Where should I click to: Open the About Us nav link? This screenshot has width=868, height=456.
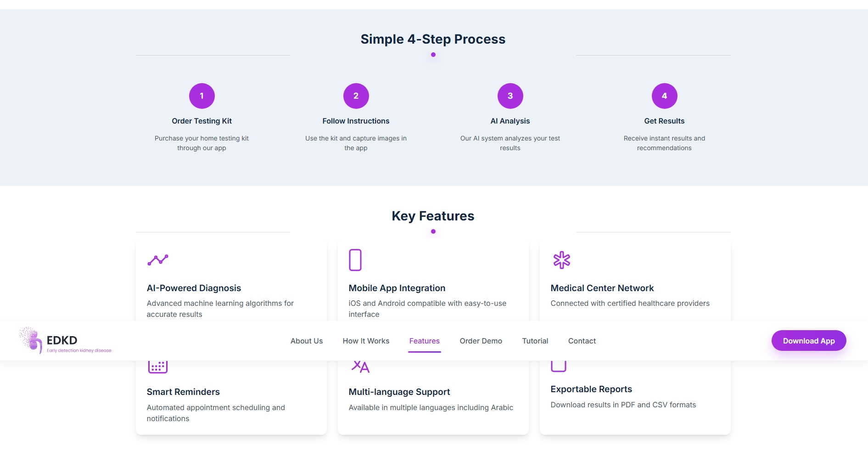[307, 341]
